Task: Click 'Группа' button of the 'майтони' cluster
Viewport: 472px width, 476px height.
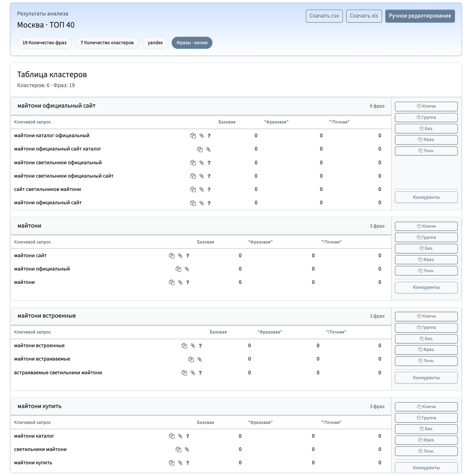Action: [426, 238]
